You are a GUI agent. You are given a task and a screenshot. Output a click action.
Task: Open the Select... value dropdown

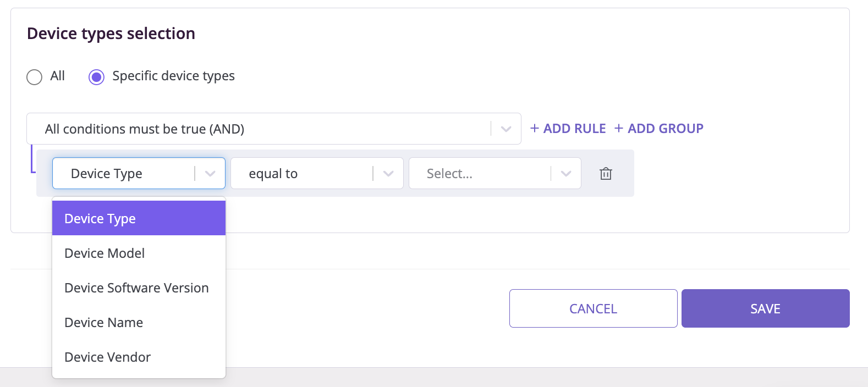click(x=495, y=173)
